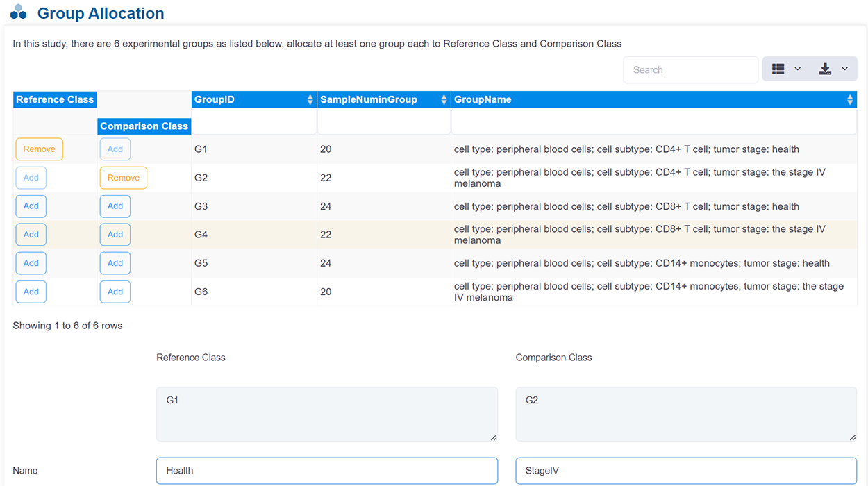Click the Reference Class name field 'Health'

click(326, 471)
